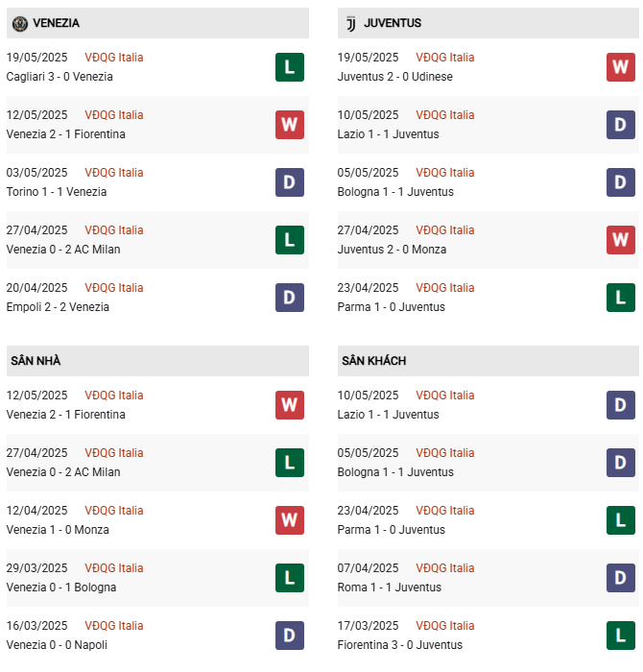Click the 16/03/2025 match date
Image resolution: width=643 pixels, height=672 pixels.
click(36, 626)
